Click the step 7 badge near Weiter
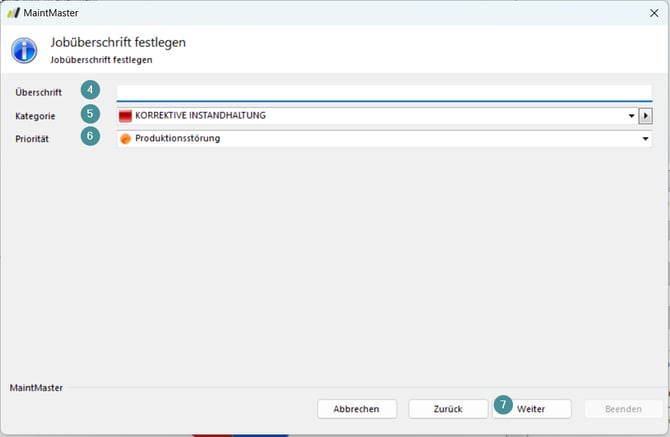Image resolution: width=670 pixels, height=437 pixels. click(x=504, y=405)
